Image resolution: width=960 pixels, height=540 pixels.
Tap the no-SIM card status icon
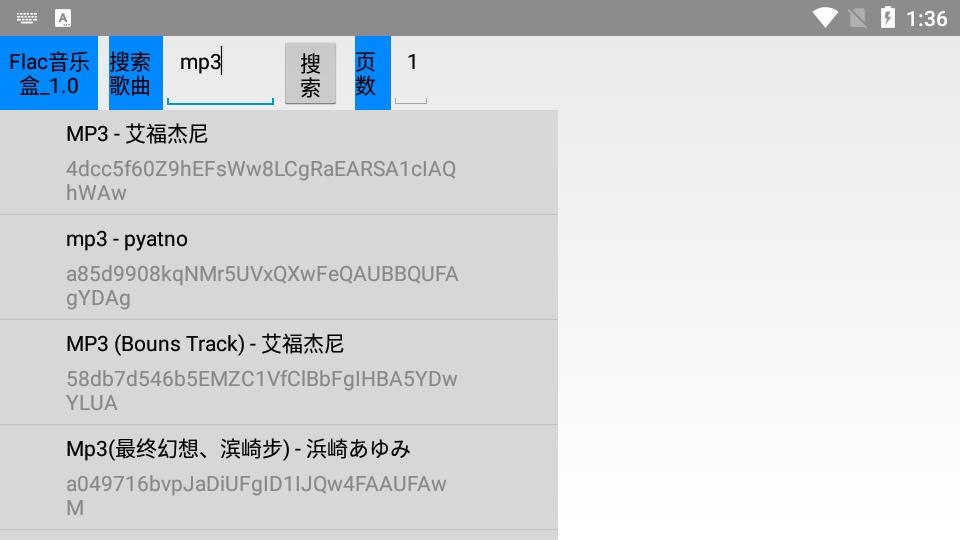pyautogui.click(x=858, y=18)
